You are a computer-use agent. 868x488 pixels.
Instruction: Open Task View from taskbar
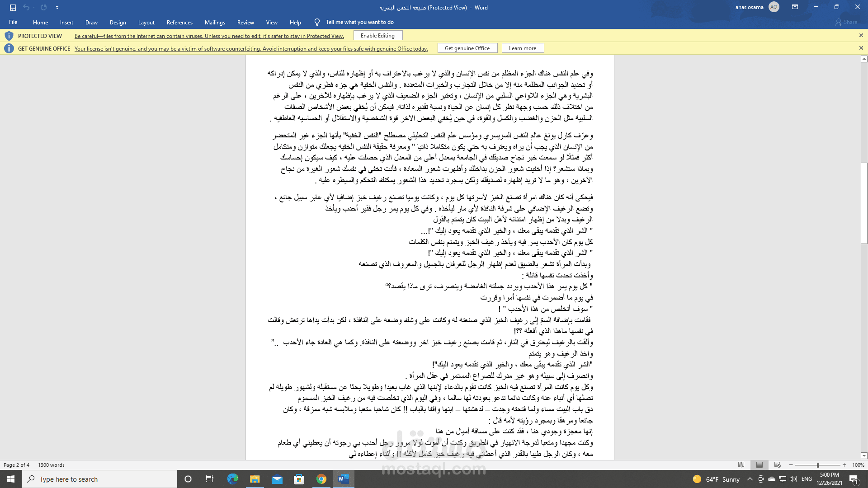pyautogui.click(x=209, y=479)
